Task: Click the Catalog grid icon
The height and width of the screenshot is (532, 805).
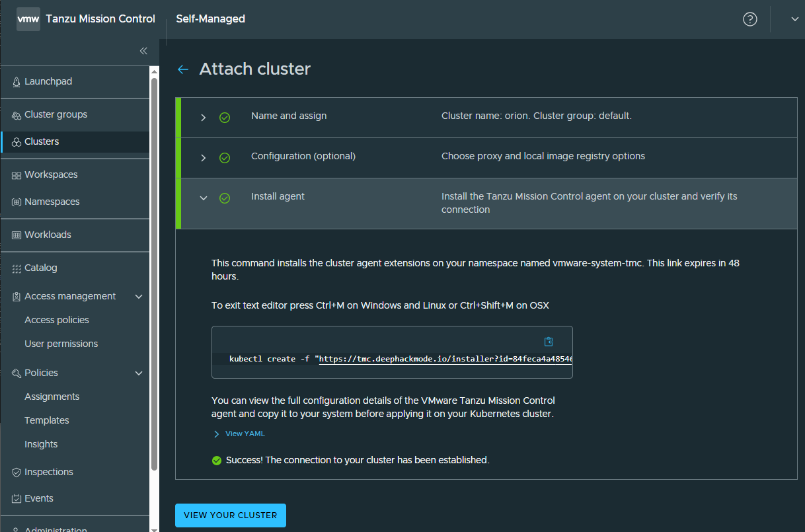Action: pos(17,268)
